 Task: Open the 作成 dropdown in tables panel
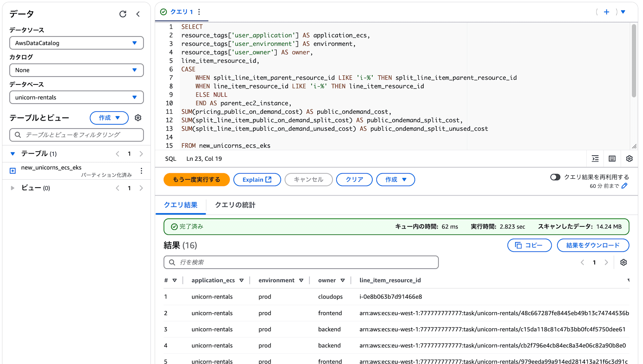click(x=109, y=118)
